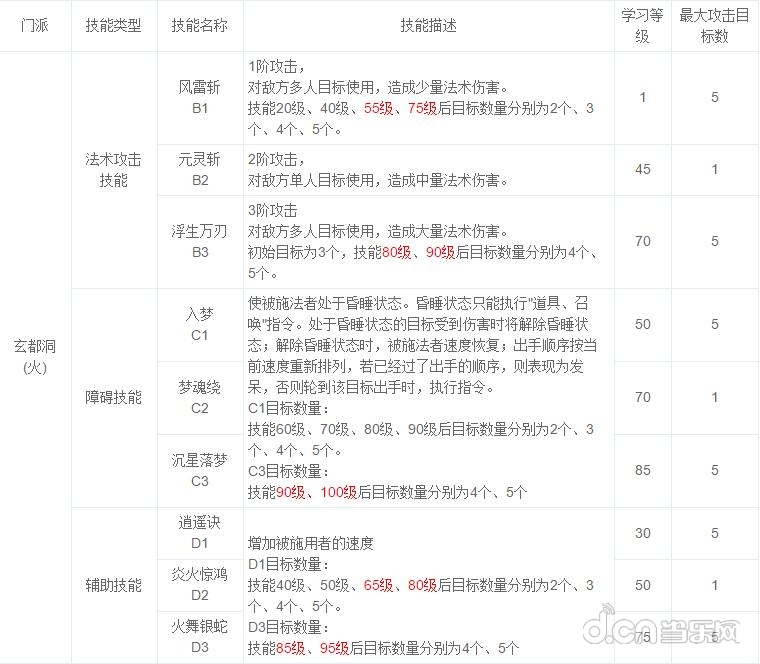The image size is (760, 664).
Task: Select the 浮生万刃 B3 skill name
Action: click(199, 241)
